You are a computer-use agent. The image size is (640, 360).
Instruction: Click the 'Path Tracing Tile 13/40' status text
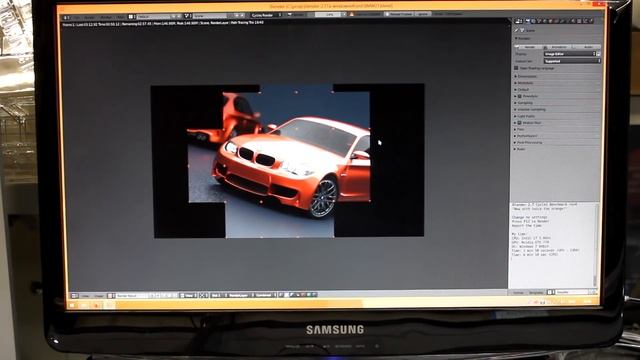click(247, 23)
